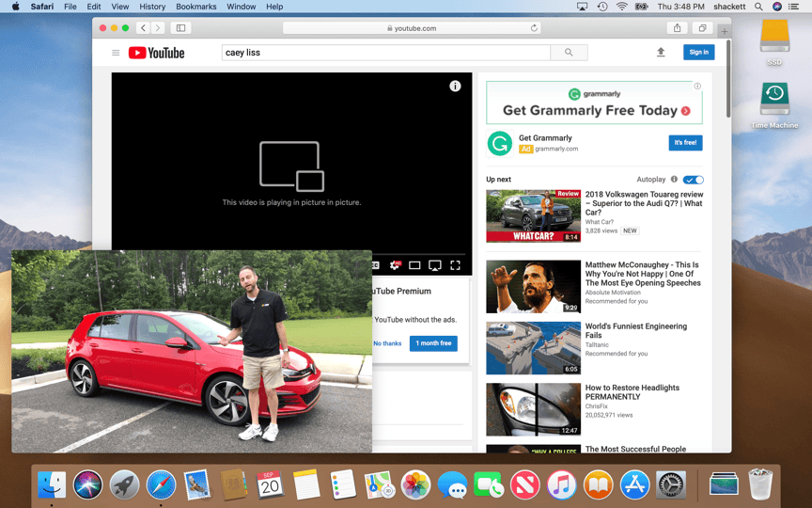Click video progress bar in player
This screenshot has height=508, width=812.
point(418,255)
